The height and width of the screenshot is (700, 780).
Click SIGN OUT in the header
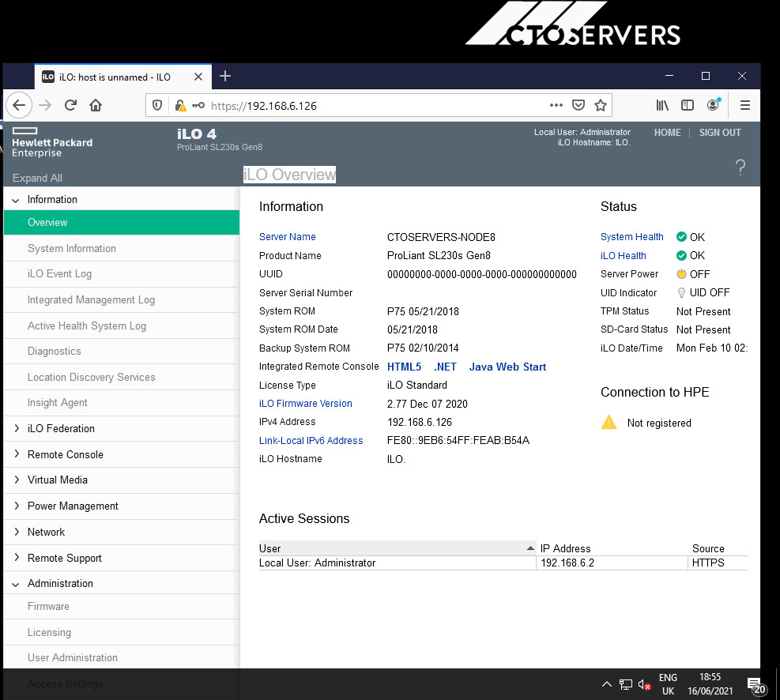[720, 133]
